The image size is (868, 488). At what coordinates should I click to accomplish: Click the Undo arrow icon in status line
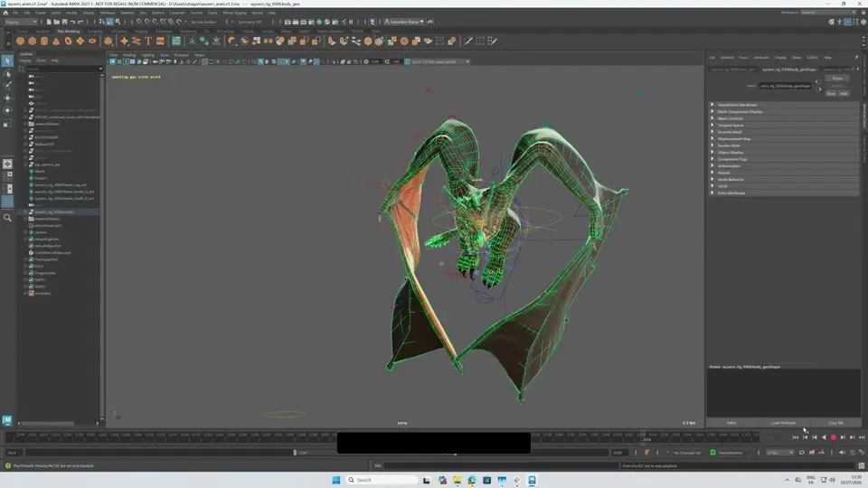click(x=72, y=22)
